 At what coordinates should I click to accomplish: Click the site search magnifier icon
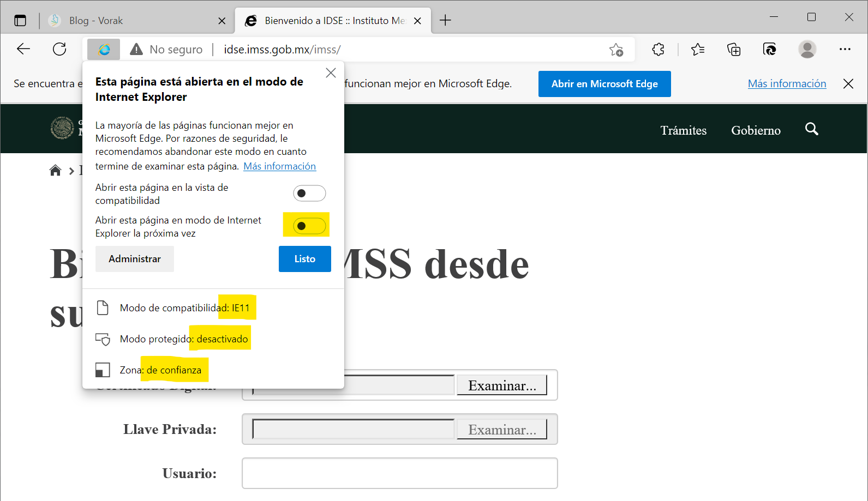[812, 129]
